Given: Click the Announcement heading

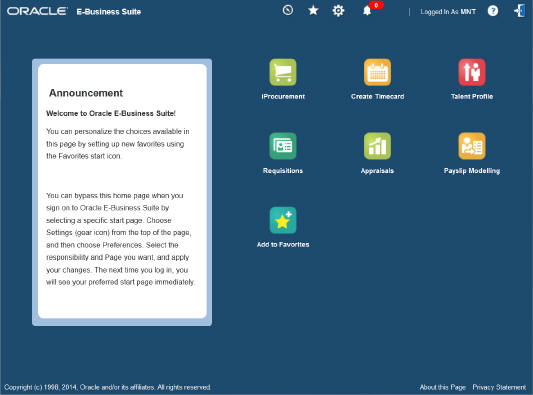Looking at the screenshot, I should pos(86,93).
